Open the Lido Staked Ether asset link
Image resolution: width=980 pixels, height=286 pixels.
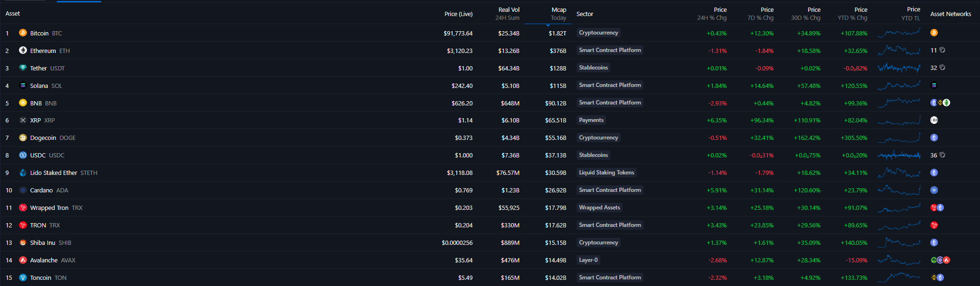(x=53, y=173)
